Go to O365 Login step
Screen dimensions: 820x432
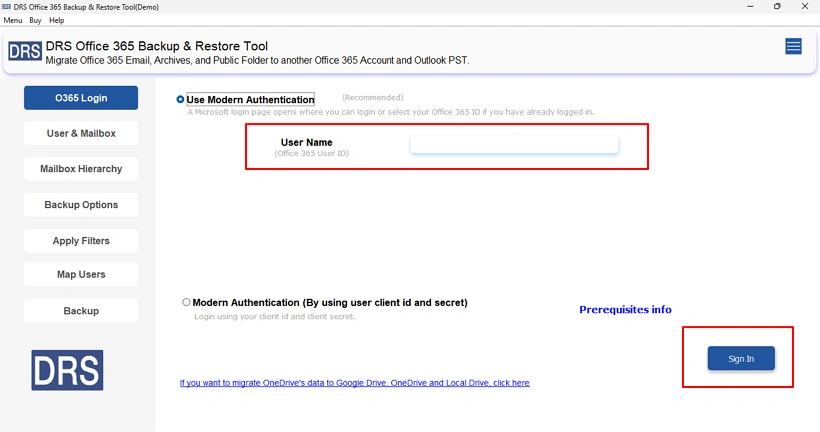tap(81, 98)
